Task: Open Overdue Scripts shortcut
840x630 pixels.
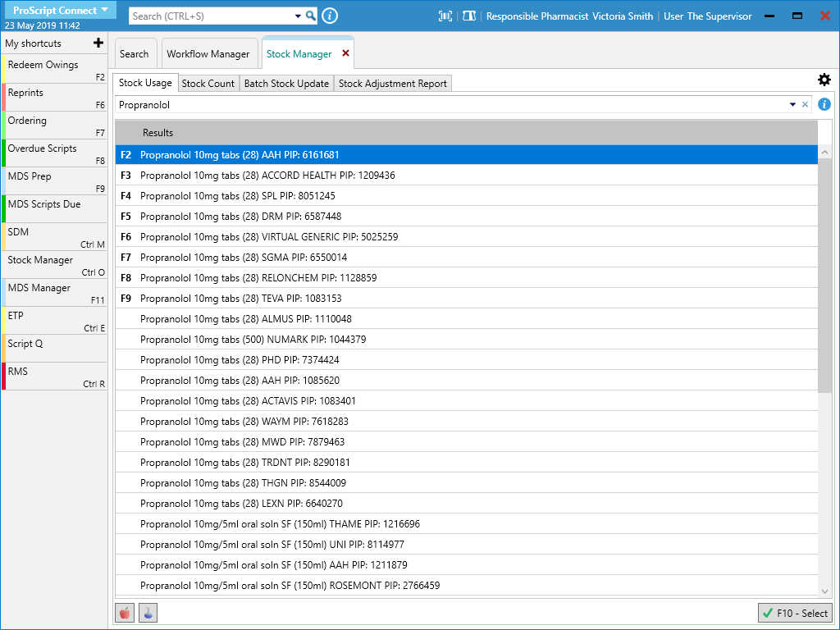Action: tap(55, 153)
